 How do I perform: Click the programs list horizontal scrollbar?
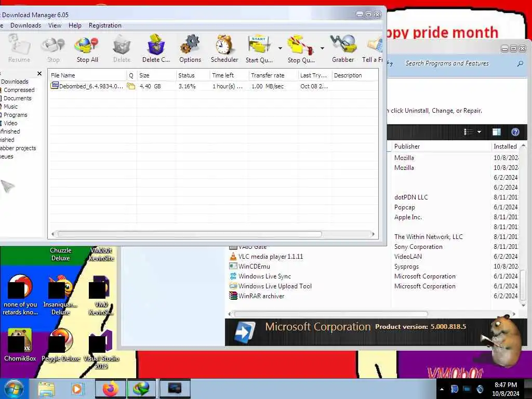coord(331,314)
